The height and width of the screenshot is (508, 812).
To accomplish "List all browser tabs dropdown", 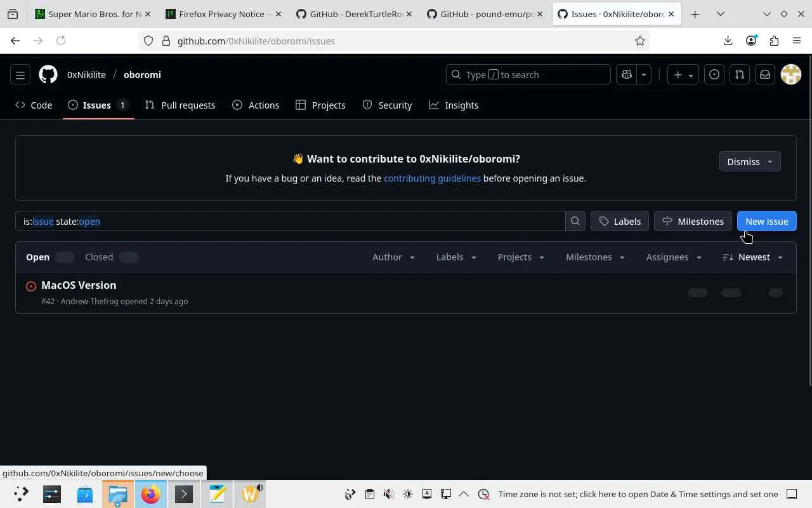I will 721,14.
